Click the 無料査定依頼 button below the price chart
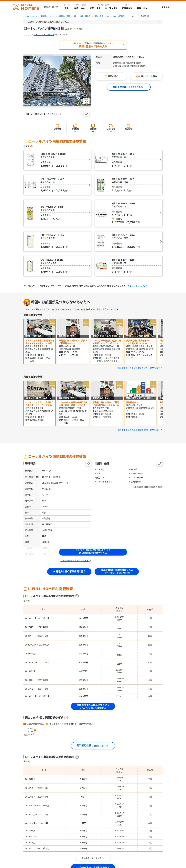Image resolution: width=186 pixels, height=868 pixels. coord(93,746)
